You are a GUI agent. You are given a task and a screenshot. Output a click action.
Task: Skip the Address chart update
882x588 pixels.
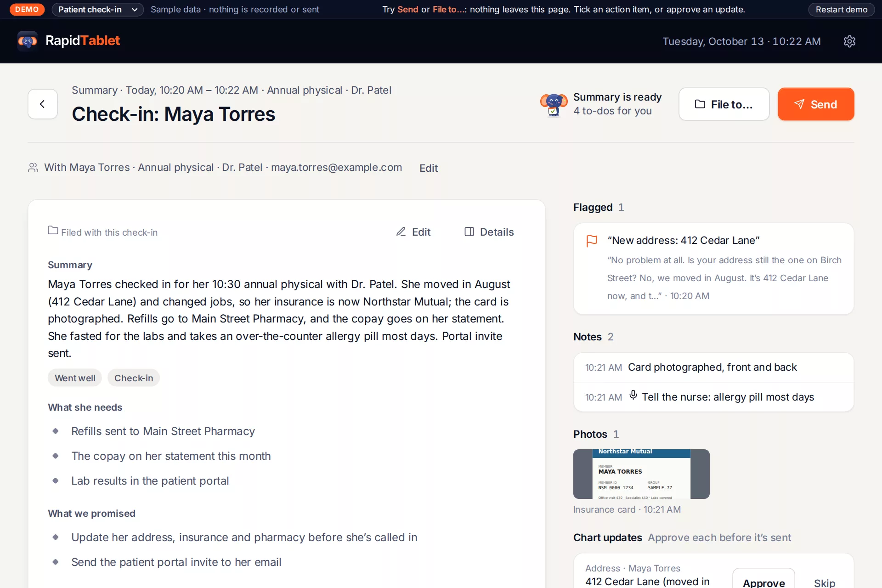click(825, 582)
